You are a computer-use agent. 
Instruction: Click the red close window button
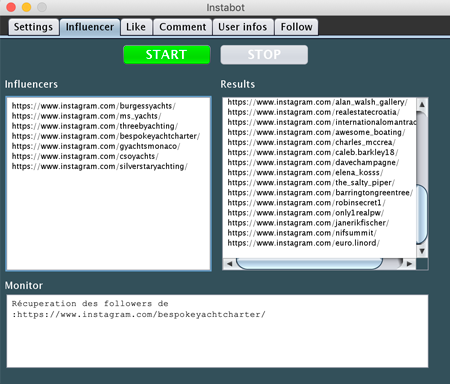[11, 7]
